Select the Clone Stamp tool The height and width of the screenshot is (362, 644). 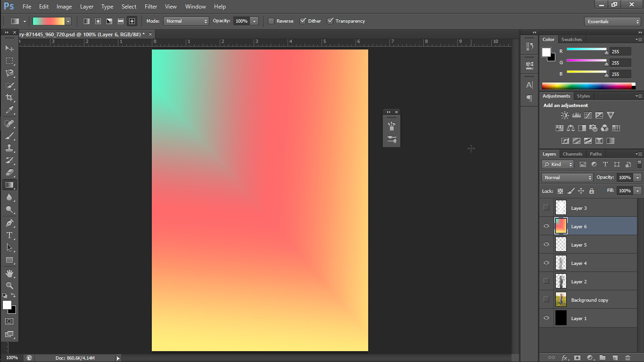(9, 148)
